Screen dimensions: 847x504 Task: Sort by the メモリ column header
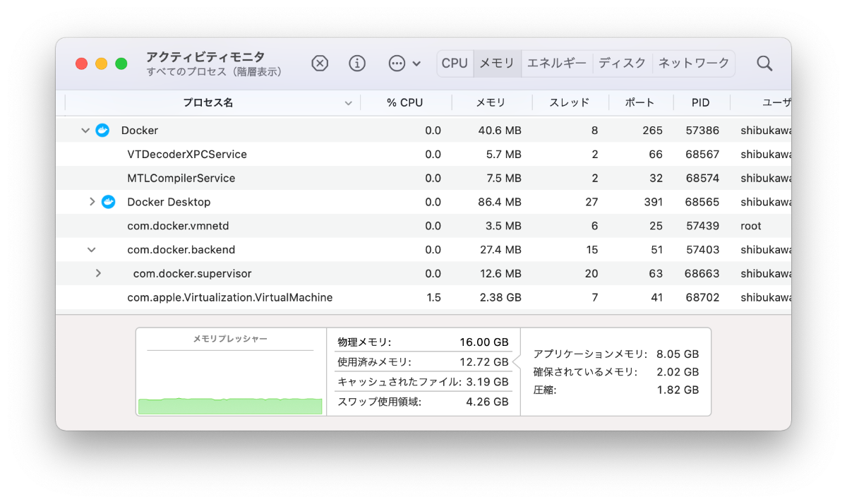coord(491,103)
